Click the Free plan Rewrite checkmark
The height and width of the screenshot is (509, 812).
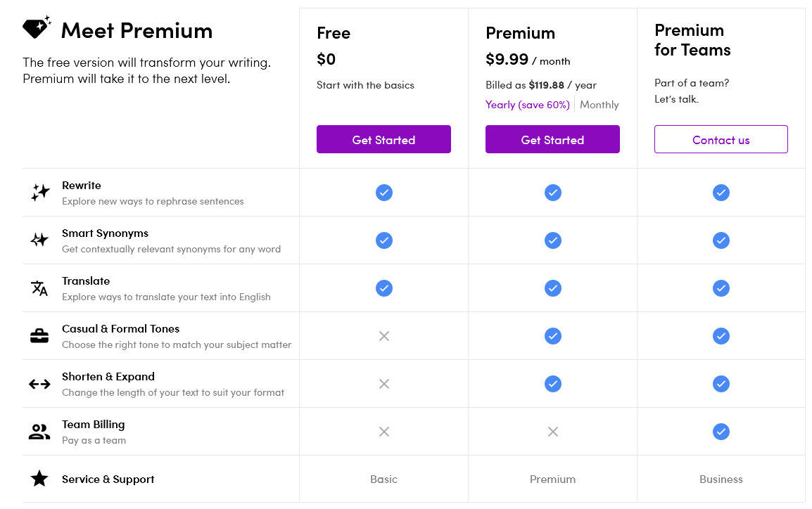point(383,193)
